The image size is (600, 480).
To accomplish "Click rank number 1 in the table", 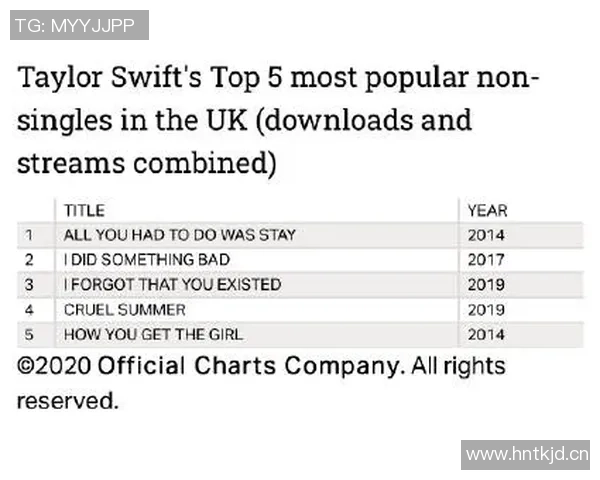I will pos(30,235).
